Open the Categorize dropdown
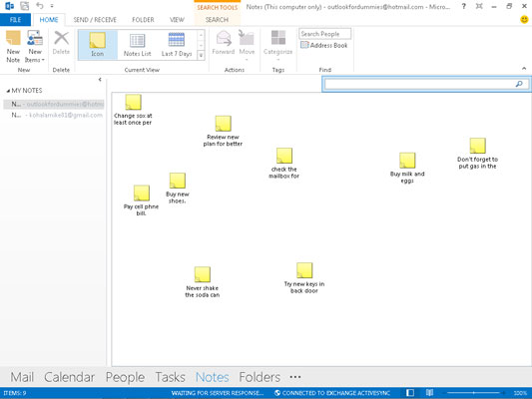 (277, 46)
